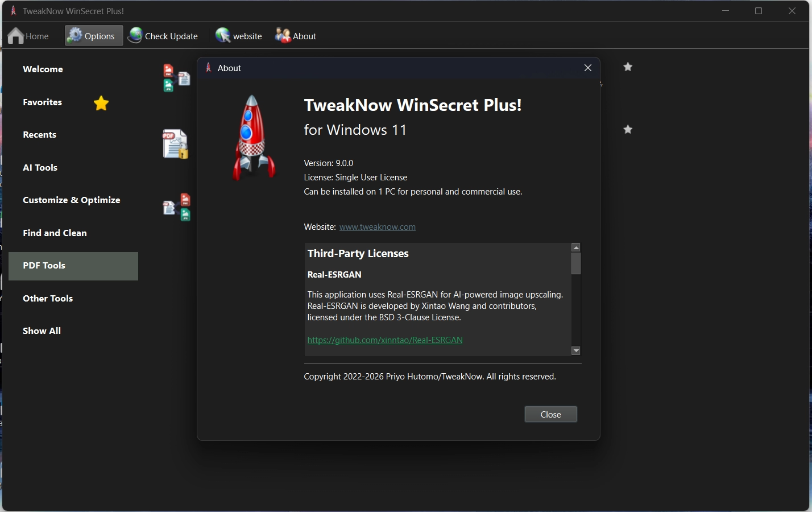Click the About toolbar item
Image resolution: width=812 pixels, height=512 pixels.
tap(296, 36)
